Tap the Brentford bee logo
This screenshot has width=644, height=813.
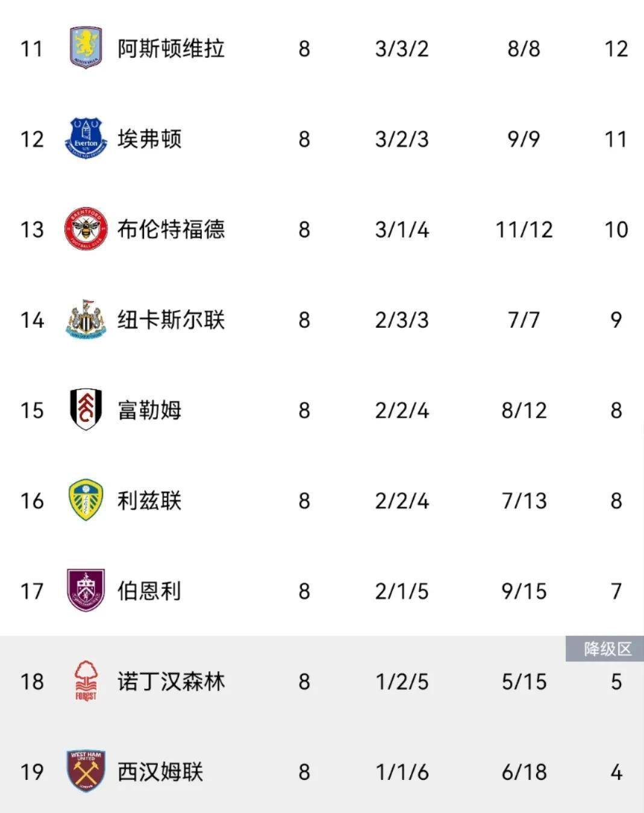[x=86, y=229]
